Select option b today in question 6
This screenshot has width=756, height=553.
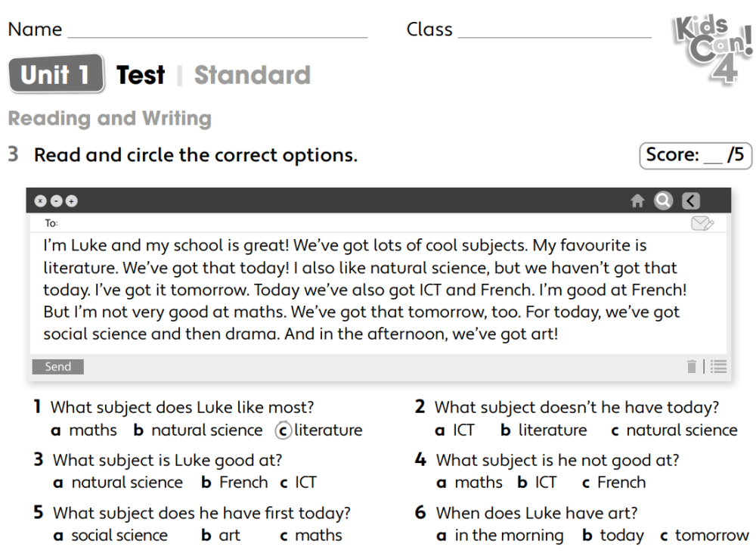(x=613, y=536)
